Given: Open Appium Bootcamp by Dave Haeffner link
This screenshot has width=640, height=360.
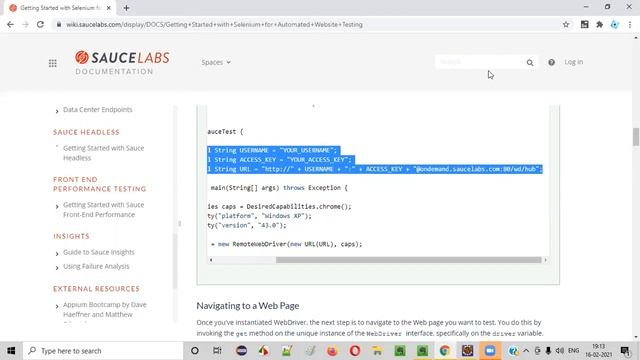Looking at the screenshot, I should pos(104,309).
